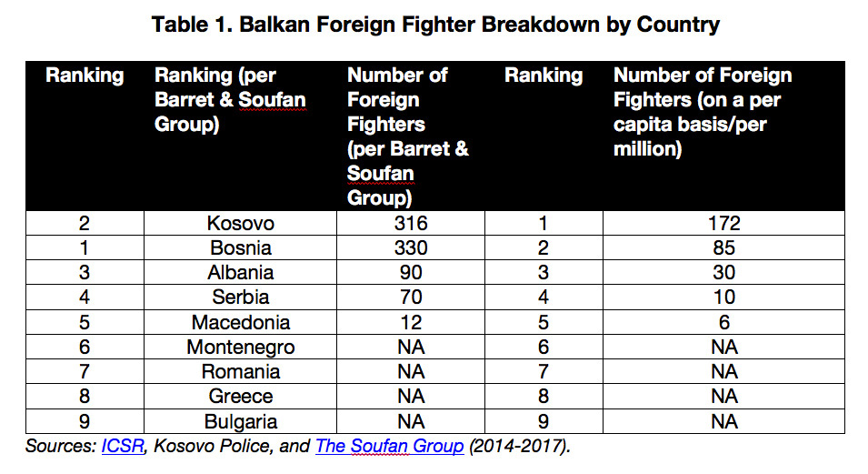Select the Bosnia table cell
Image resolution: width=868 pixels, height=474 pixels.
(240, 247)
